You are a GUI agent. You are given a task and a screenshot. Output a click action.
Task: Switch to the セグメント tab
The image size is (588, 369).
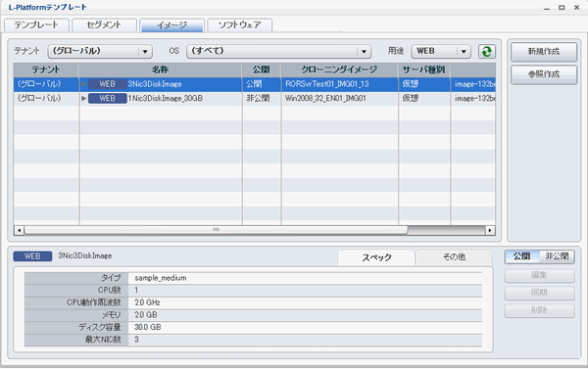[104, 25]
